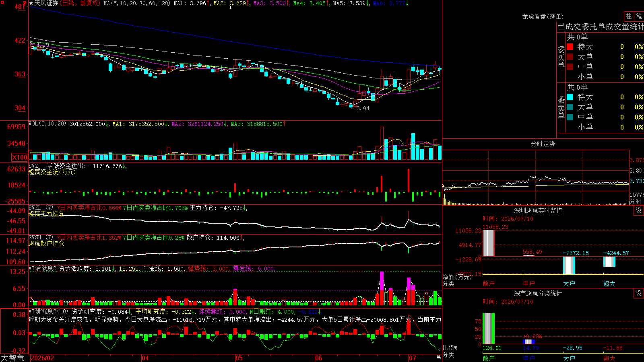Click the 中户 value 558.49 in the monitor chart
This screenshot has width=644, height=362.
point(532,252)
